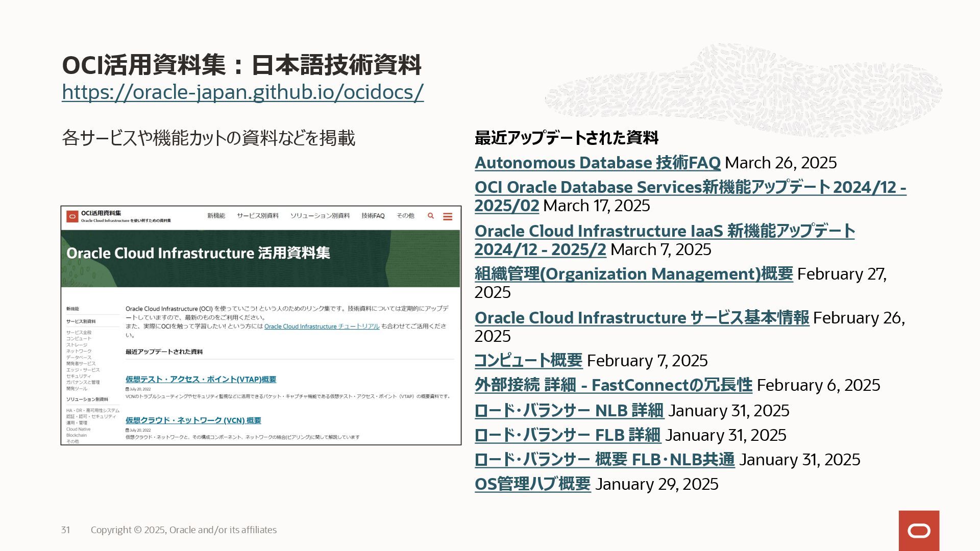
Task: Click the Oracle logo in the OCI活用資料集 header
Action: [x=72, y=217]
